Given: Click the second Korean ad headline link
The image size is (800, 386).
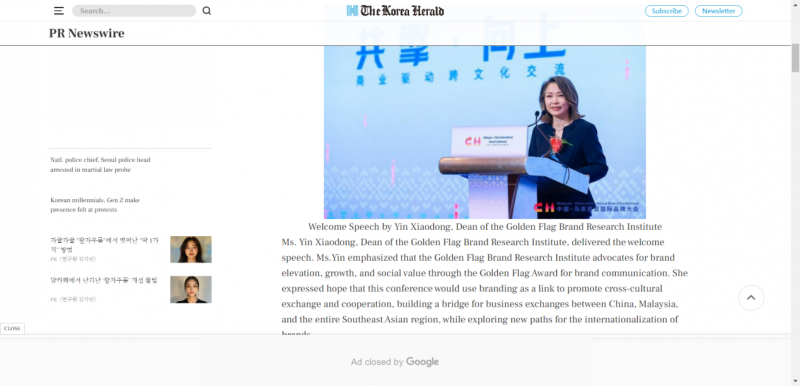Looking at the screenshot, I should click(104, 280).
